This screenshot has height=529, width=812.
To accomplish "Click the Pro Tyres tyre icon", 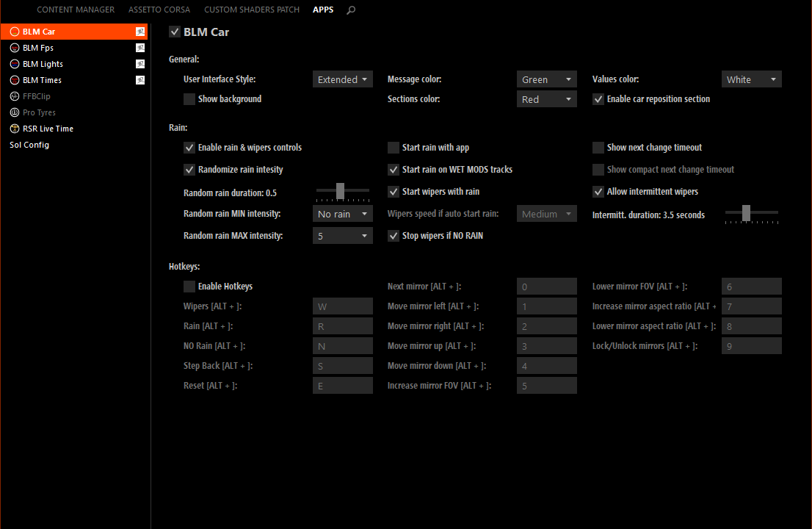I will (15, 112).
